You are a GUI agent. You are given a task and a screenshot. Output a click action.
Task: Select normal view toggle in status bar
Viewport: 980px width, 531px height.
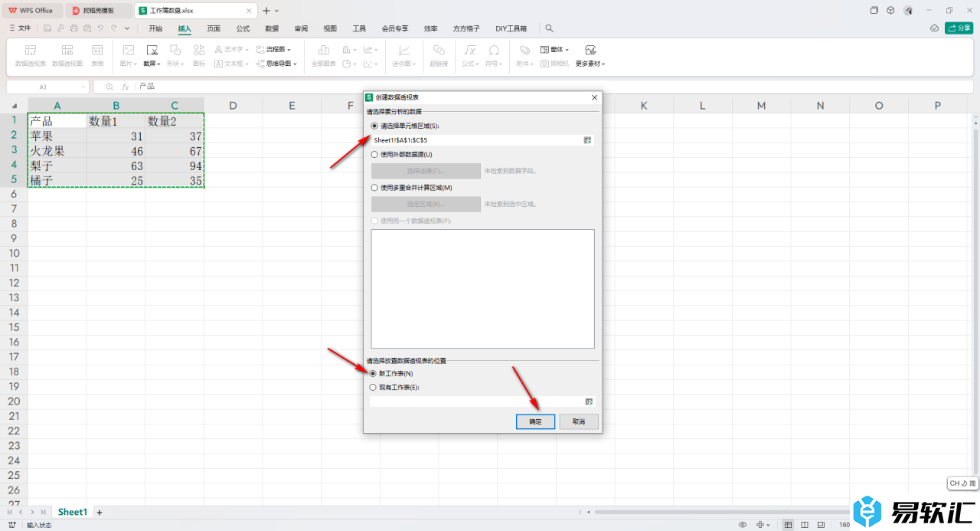pos(788,525)
